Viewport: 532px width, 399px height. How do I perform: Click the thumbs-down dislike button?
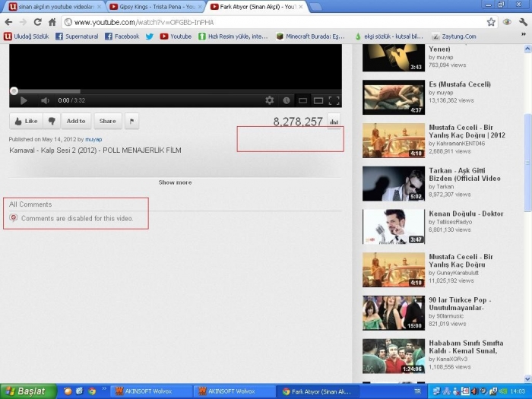point(52,121)
